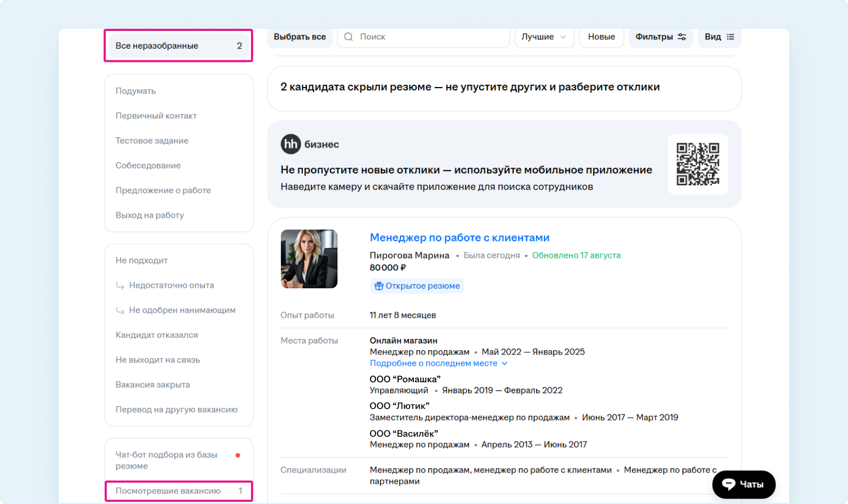Expand the Лучшие sorting dropdown

pos(544,37)
